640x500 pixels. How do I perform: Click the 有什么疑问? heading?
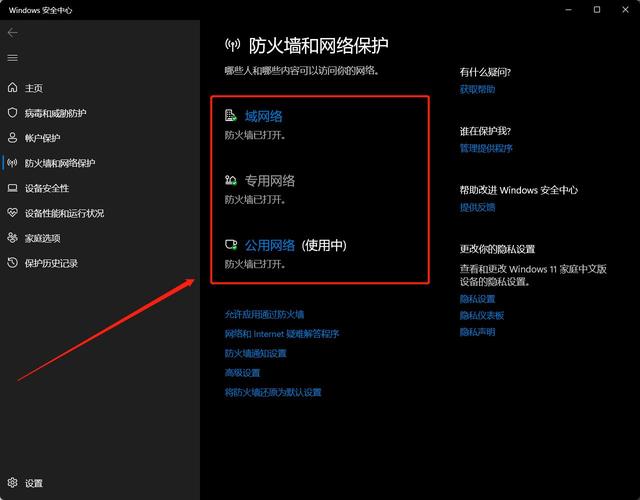(x=485, y=72)
